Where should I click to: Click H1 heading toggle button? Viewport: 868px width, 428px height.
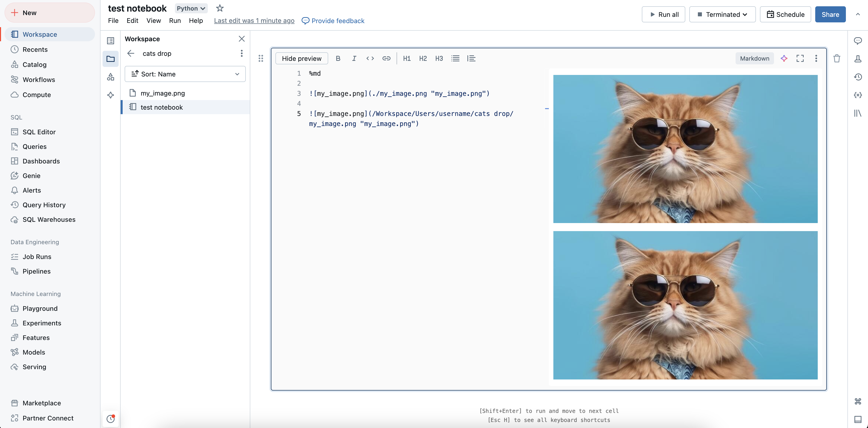click(407, 58)
